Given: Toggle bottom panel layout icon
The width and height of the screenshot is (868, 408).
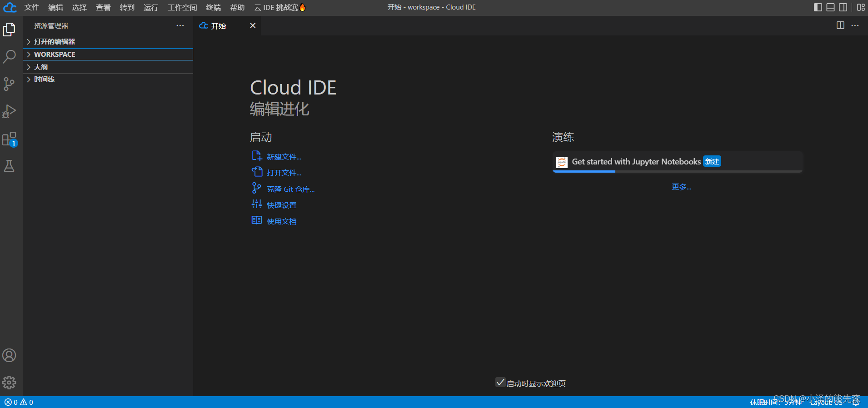Looking at the screenshot, I should [x=830, y=7].
